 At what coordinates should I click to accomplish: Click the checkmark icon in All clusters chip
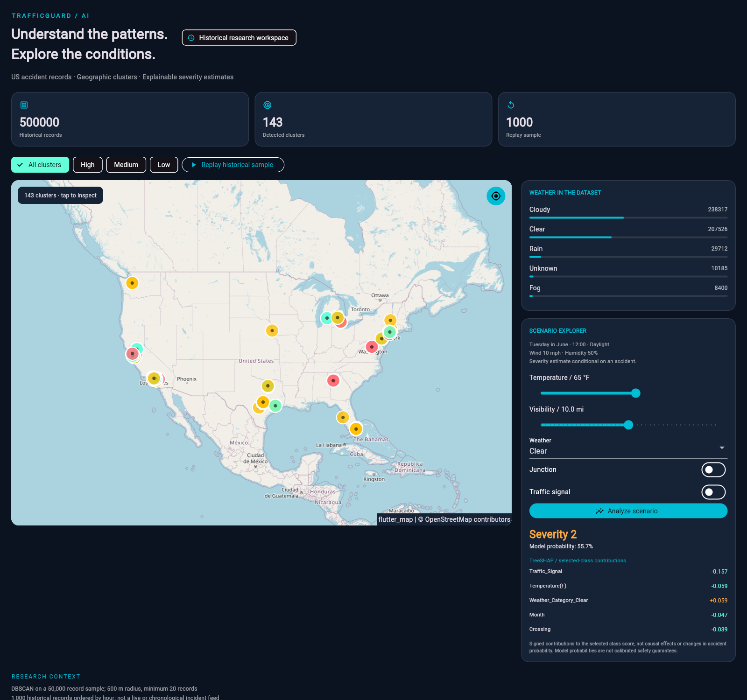(20, 165)
